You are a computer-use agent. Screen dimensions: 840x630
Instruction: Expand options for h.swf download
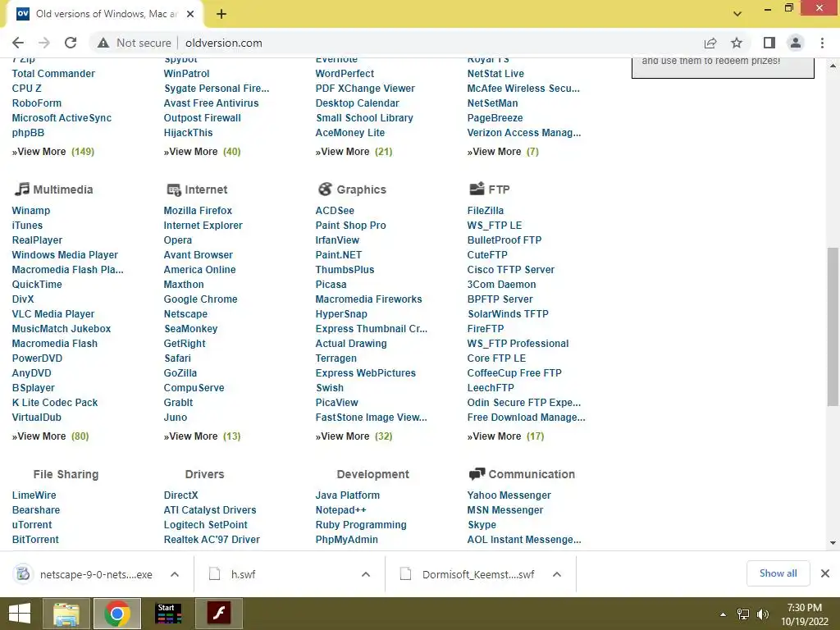point(366,574)
